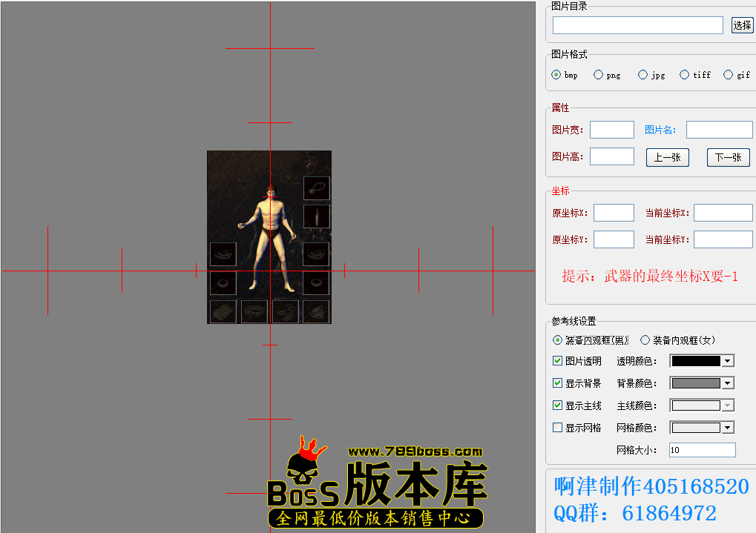Screen dimensions: 756x533
Task: Click the 网格大小 grid size input field
Action: coord(701,449)
